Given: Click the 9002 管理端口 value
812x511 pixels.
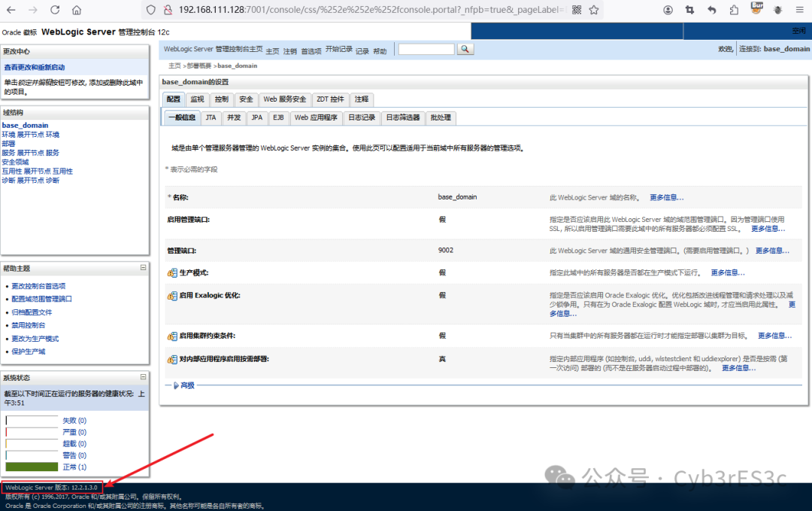Looking at the screenshot, I should pyautogui.click(x=445, y=251).
